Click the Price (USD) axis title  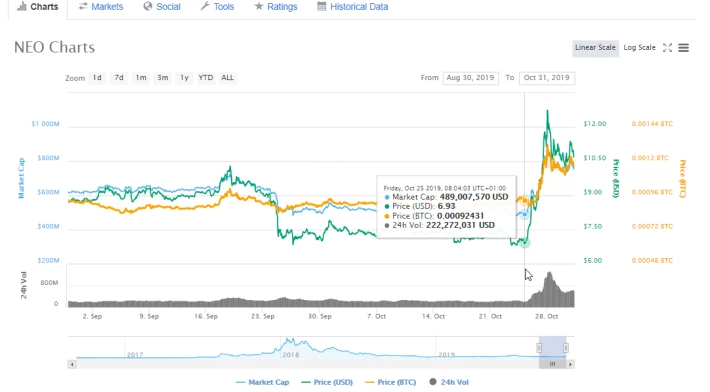[616, 178]
